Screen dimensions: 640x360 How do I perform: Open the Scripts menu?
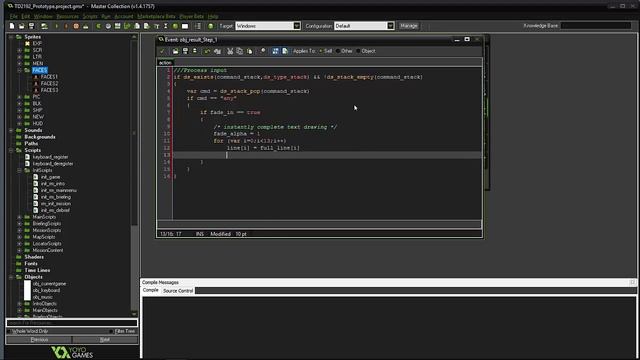pos(90,16)
